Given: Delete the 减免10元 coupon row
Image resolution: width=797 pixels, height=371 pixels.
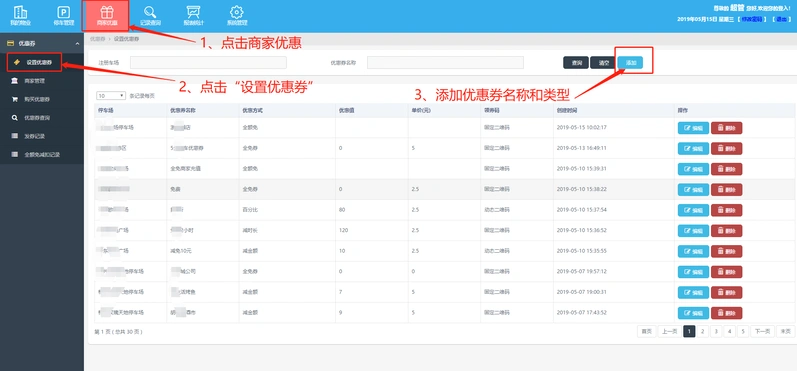Looking at the screenshot, I should click(x=726, y=251).
